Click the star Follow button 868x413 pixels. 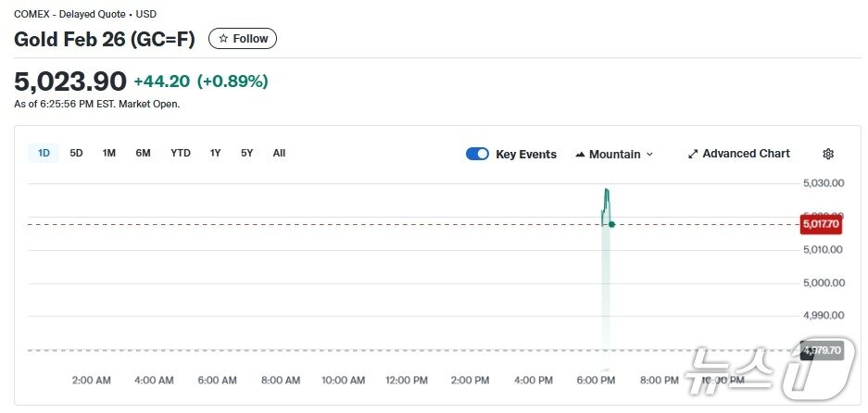[x=243, y=39]
